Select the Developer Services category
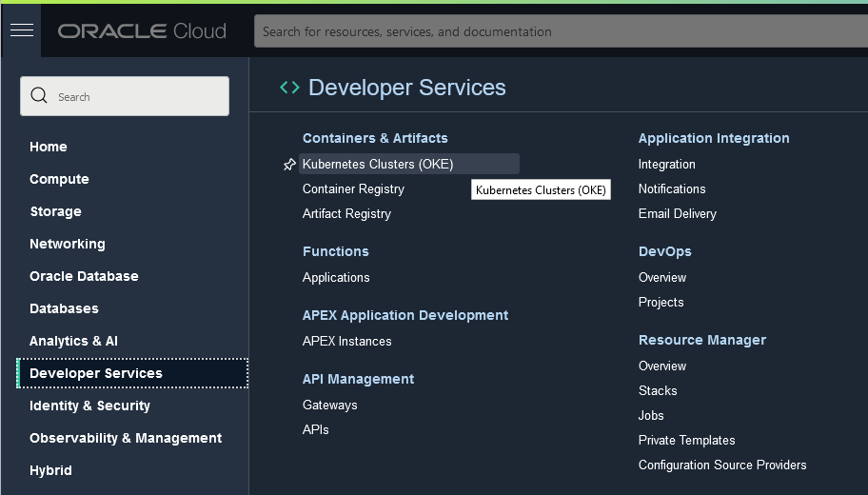This screenshot has width=868, height=495. pos(133,373)
